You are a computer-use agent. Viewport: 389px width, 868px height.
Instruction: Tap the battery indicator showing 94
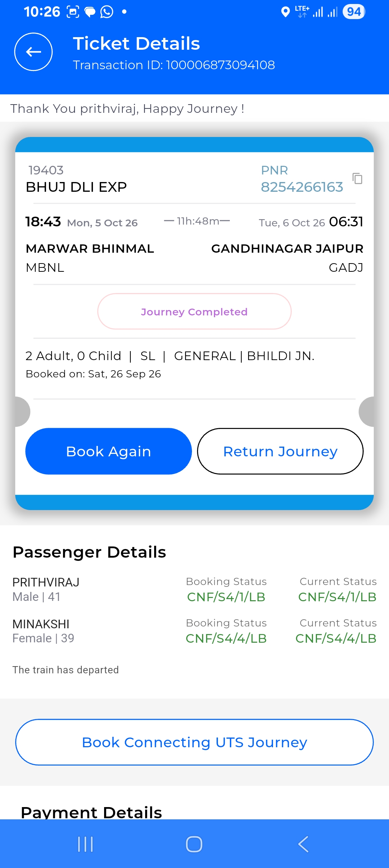(x=354, y=12)
